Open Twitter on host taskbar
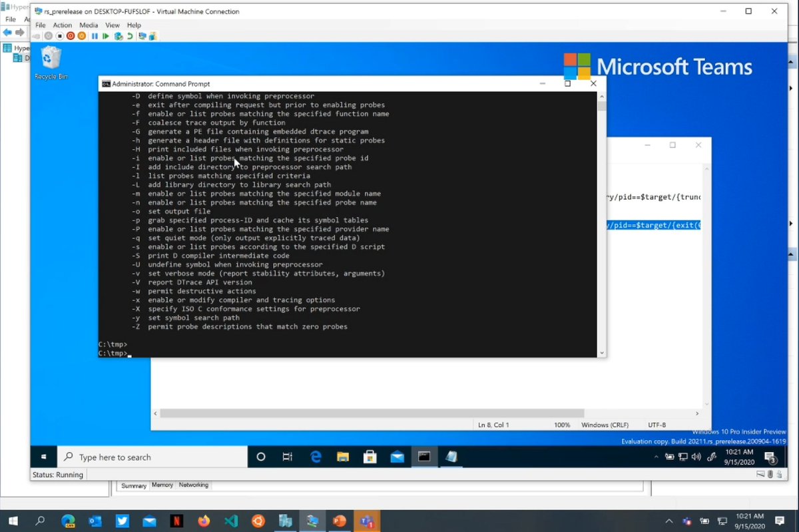Image resolution: width=799 pixels, height=532 pixels. pyautogui.click(x=123, y=521)
